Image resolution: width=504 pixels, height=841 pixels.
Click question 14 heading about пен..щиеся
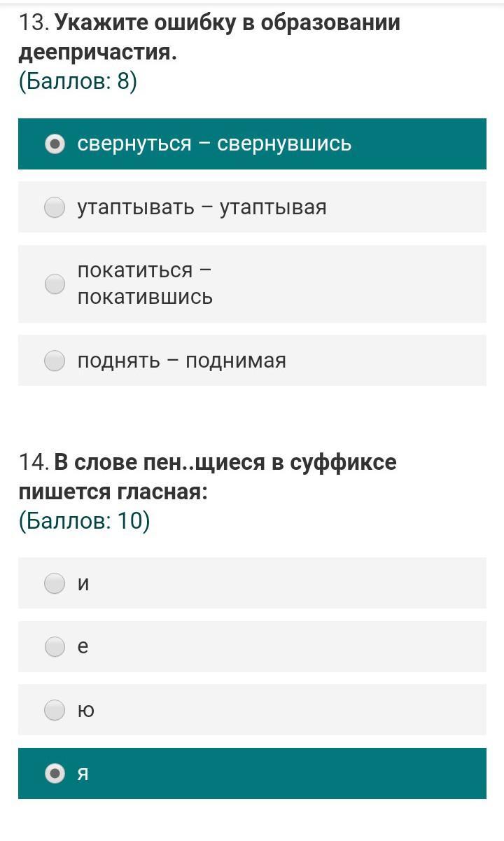pyautogui.click(x=208, y=477)
